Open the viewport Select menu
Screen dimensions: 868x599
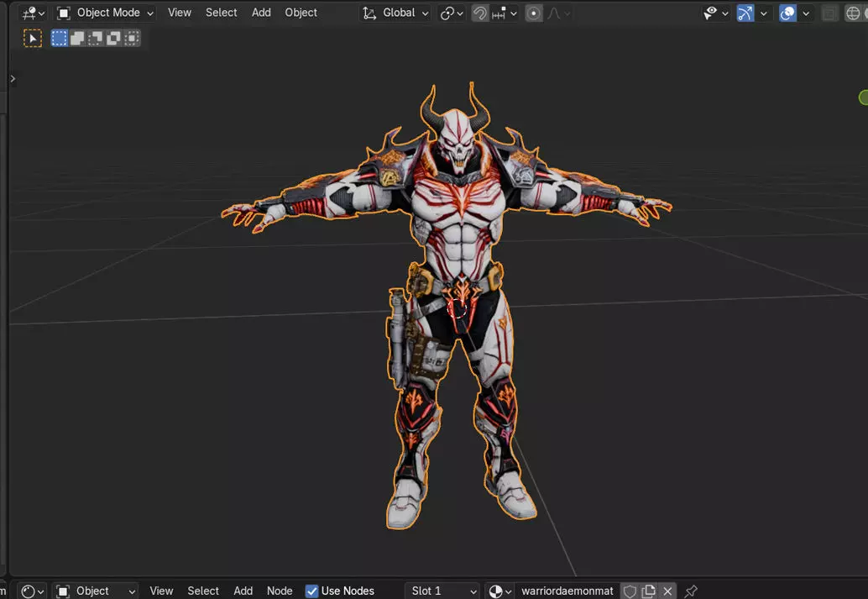pyautogui.click(x=221, y=13)
